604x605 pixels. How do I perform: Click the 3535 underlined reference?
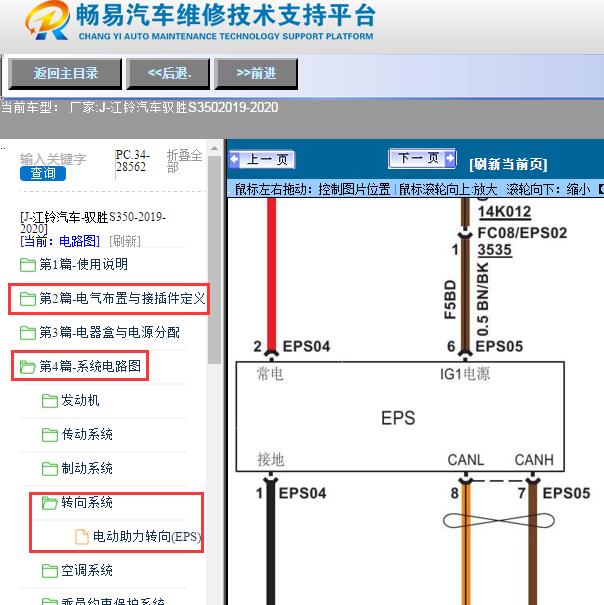click(494, 250)
